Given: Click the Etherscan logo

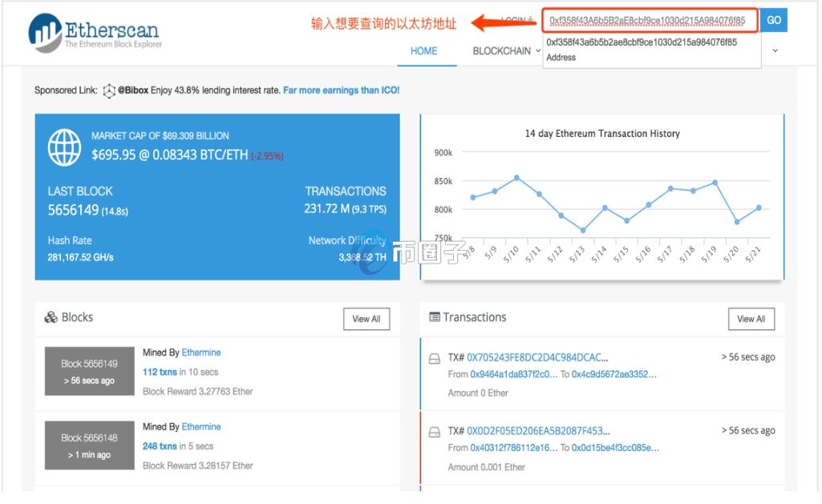Looking at the screenshot, I should 95,32.
